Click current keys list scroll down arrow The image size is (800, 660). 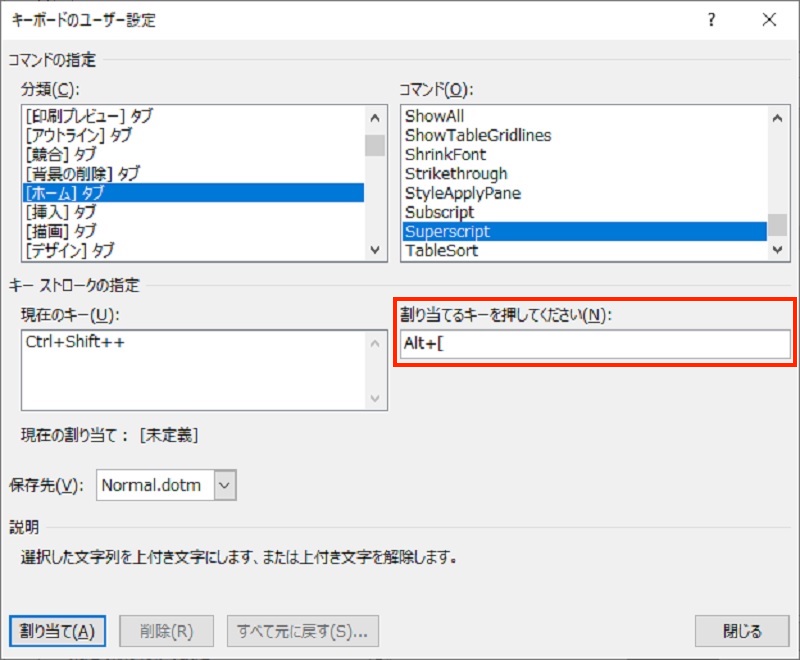pyautogui.click(x=375, y=398)
